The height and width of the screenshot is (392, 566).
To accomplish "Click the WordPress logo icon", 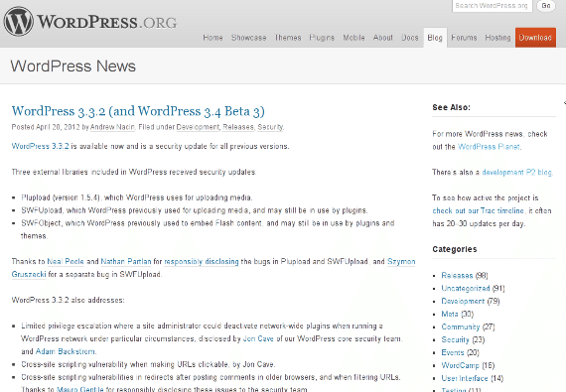I will pos(19,21).
